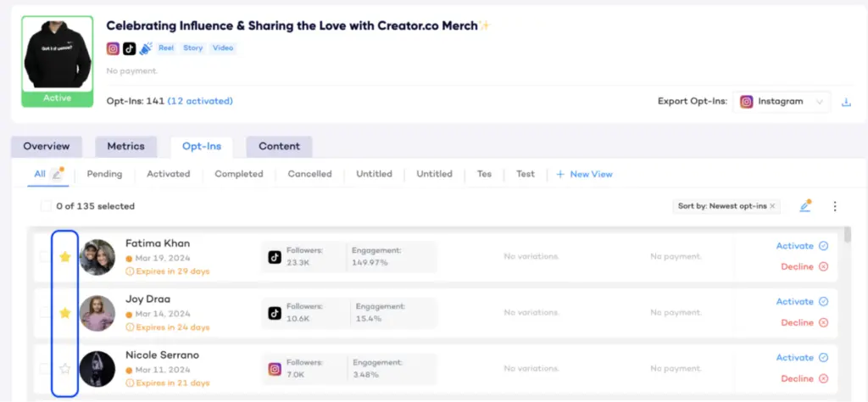Switch to the Metrics tab
This screenshot has height=402, width=868.
point(125,146)
